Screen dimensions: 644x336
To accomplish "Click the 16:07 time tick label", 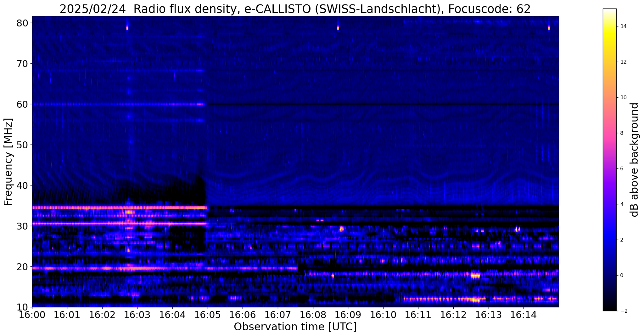I will [x=278, y=314].
